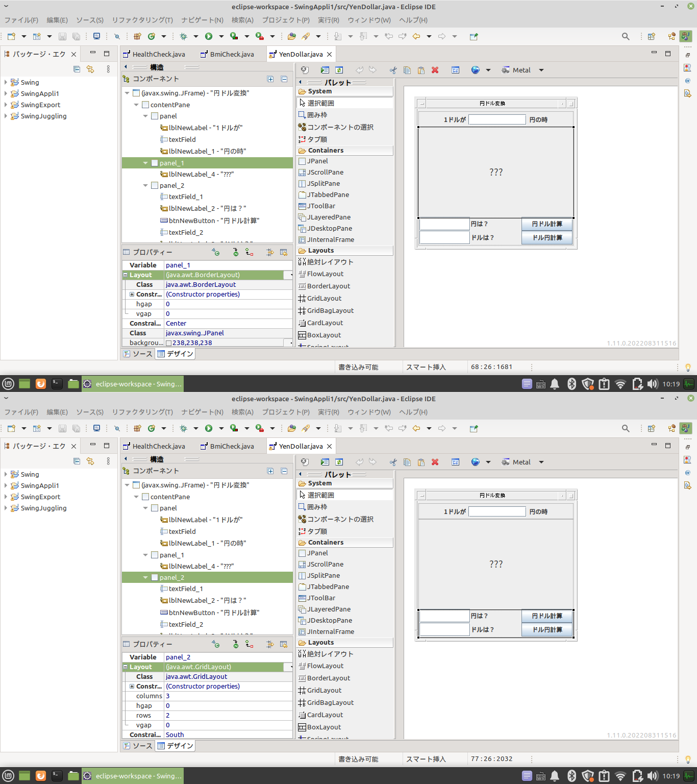Click Restore Default Value icon in upper Properties toolbar

pyautogui.click(x=284, y=252)
